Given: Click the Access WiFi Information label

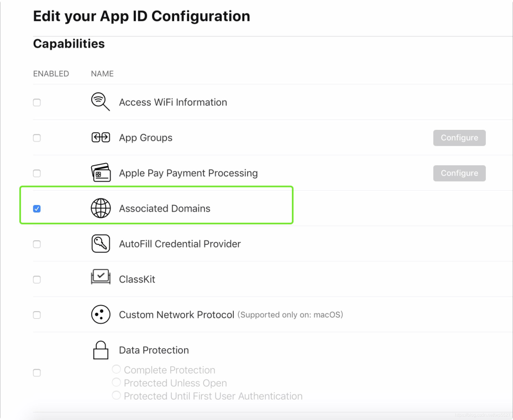Looking at the screenshot, I should click(173, 102).
